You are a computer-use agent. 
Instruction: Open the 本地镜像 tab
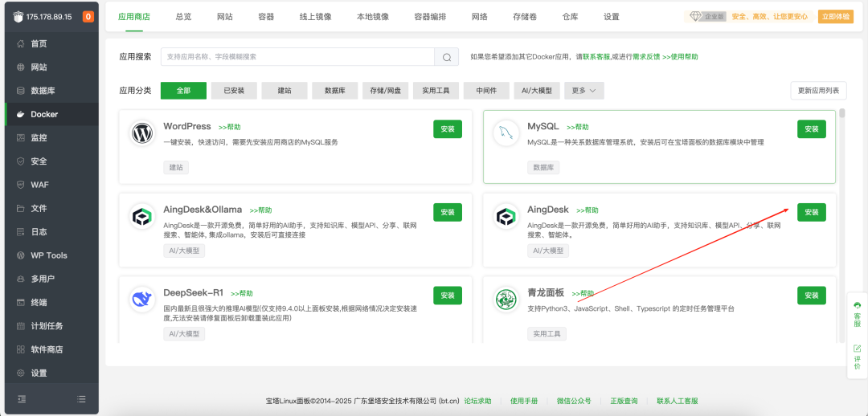pyautogui.click(x=373, y=17)
